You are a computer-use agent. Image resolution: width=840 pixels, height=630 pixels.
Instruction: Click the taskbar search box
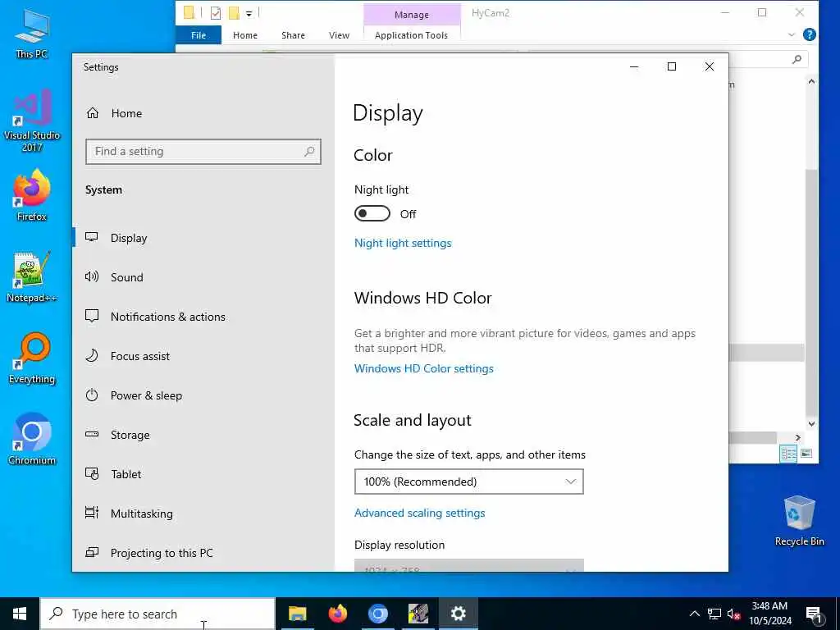[157, 614]
